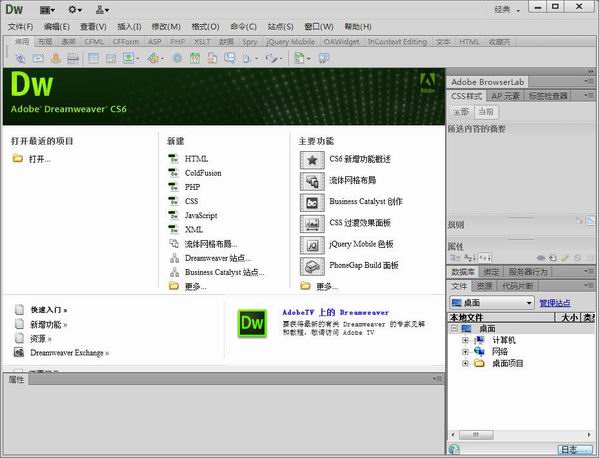This screenshot has height=458, width=599.
Task: Open the 快速入门 » link
Action: tap(49, 309)
